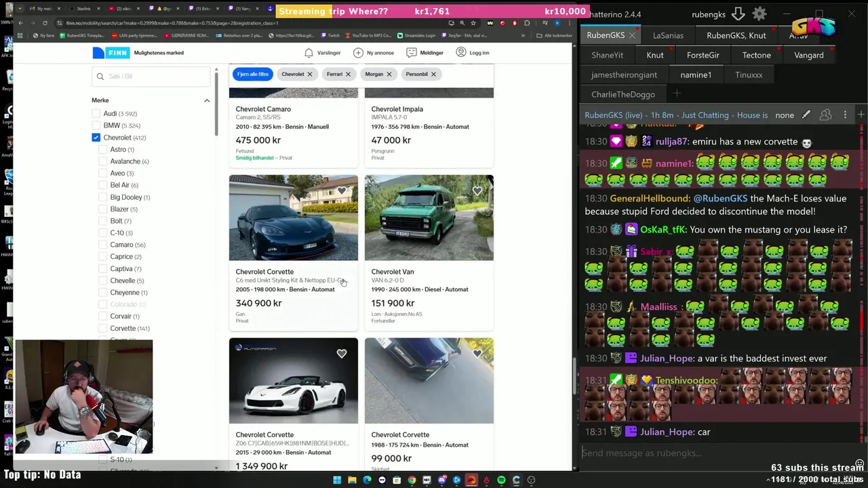Focus the Søk i Bil search field
This screenshot has height=488, width=868.
[x=151, y=77]
